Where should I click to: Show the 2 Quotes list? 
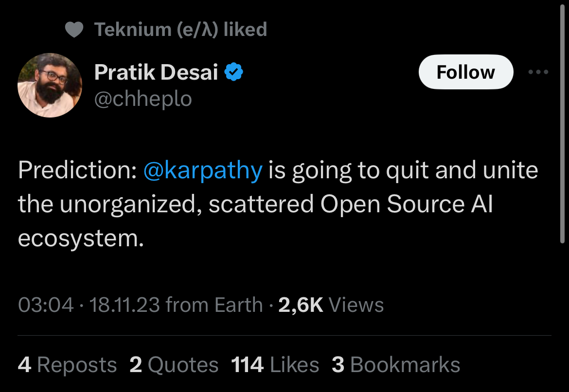coord(174,365)
